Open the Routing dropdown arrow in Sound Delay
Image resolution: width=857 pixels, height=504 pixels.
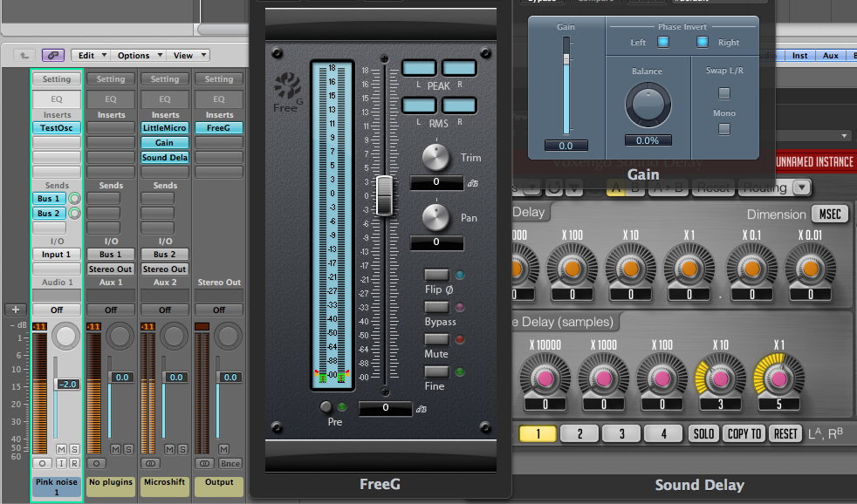[802, 187]
